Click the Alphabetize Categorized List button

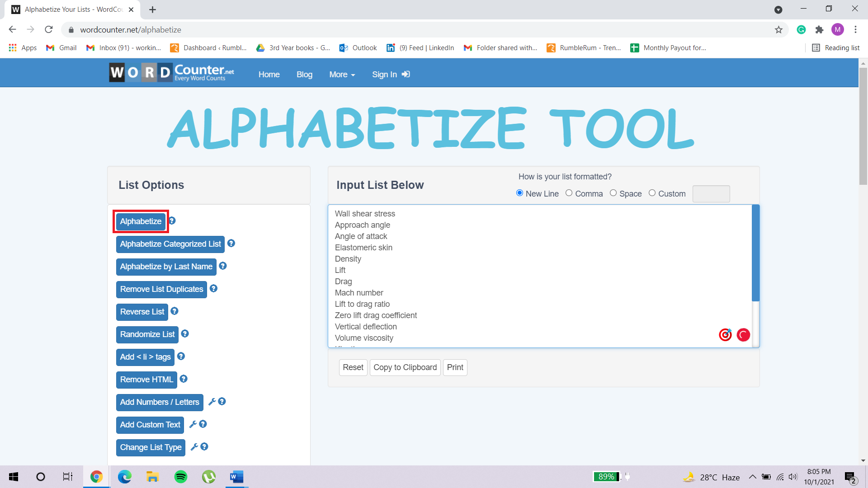(170, 244)
